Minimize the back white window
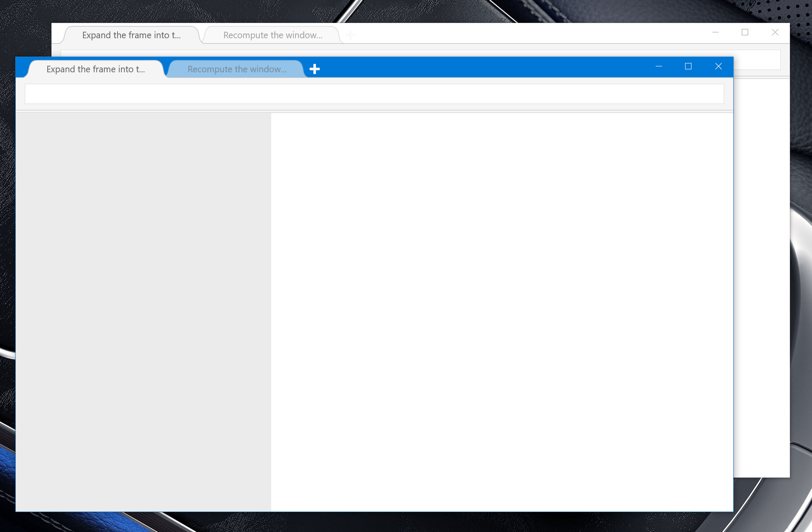Image resolution: width=812 pixels, height=532 pixels. coord(715,32)
